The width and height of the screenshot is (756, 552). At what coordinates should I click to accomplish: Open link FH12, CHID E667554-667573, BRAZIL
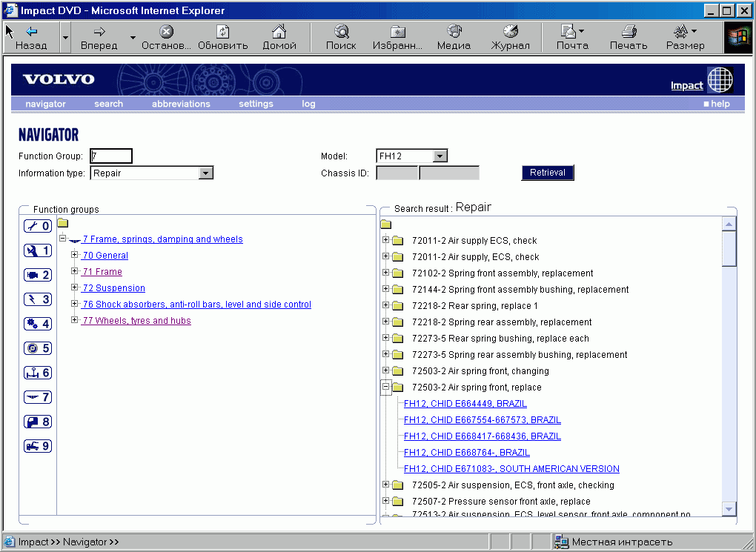point(483,420)
